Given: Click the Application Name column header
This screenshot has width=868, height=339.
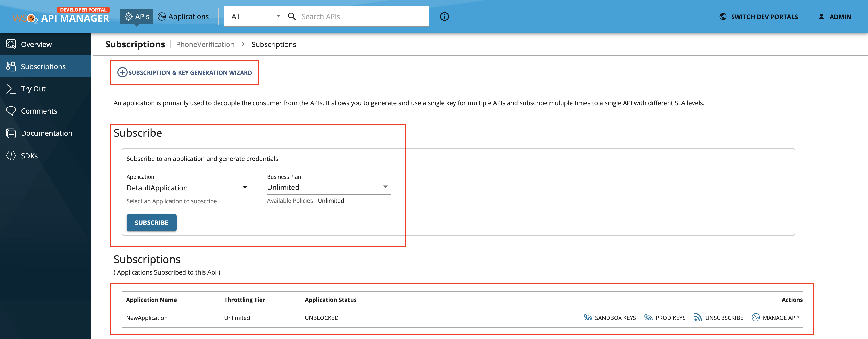Looking at the screenshot, I should (151, 300).
